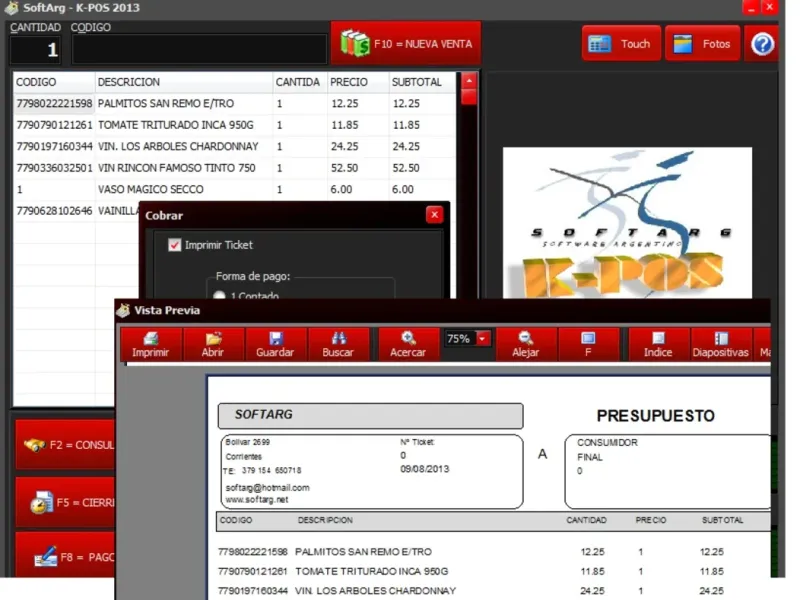Select the VASO MAGICO SECCO row
Viewport: 800px width, 600px height.
235,189
